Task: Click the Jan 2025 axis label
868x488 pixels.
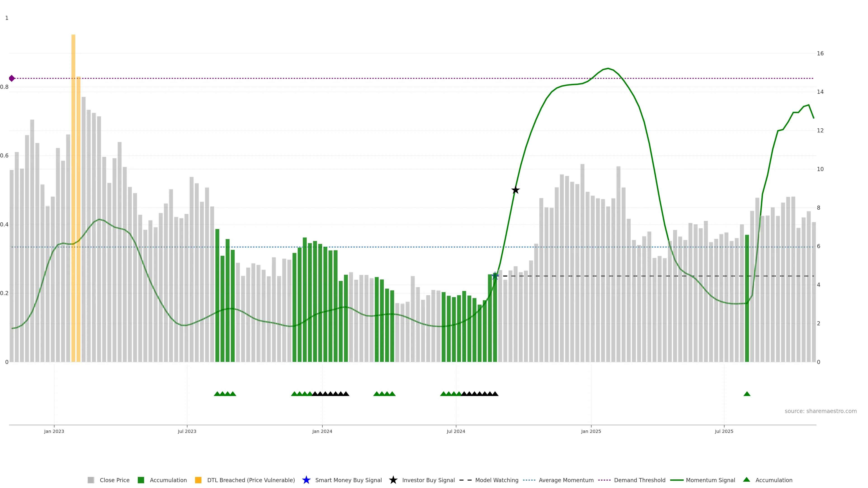Action: coord(591,431)
